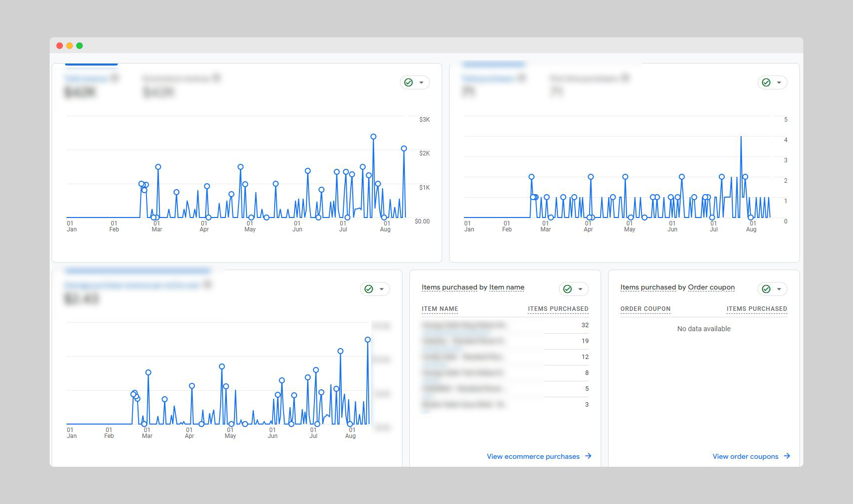Select the ORDER COUPON column header
The height and width of the screenshot is (504, 853).
(x=645, y=309)
